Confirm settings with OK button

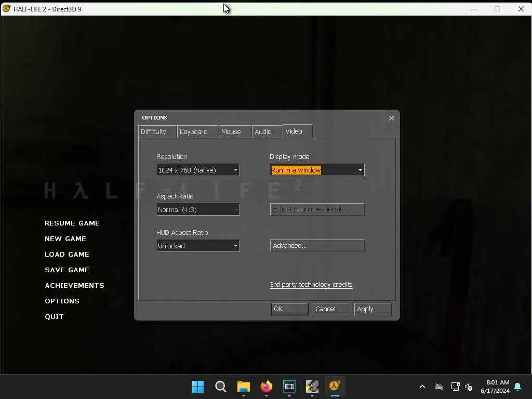[290, 309]
